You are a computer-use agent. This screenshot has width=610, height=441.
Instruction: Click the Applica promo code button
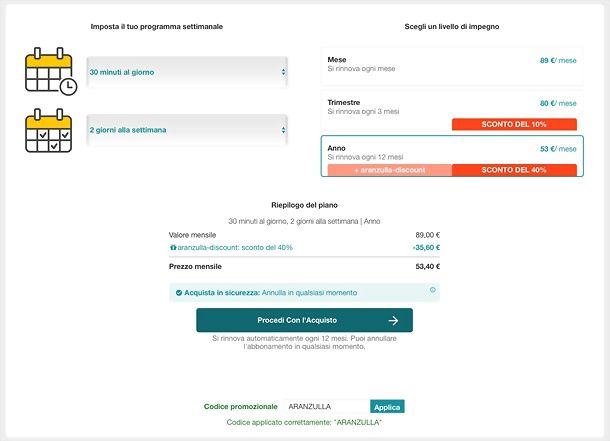387,407
